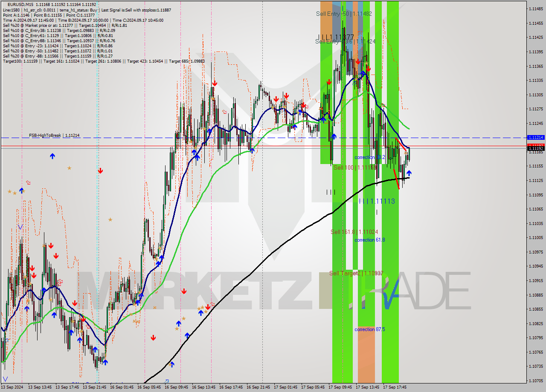Viewport: 546px width, 392px height.
Task: Select the 'Sell Entry -23.6 | 1.11424' label
Action: 345,41
